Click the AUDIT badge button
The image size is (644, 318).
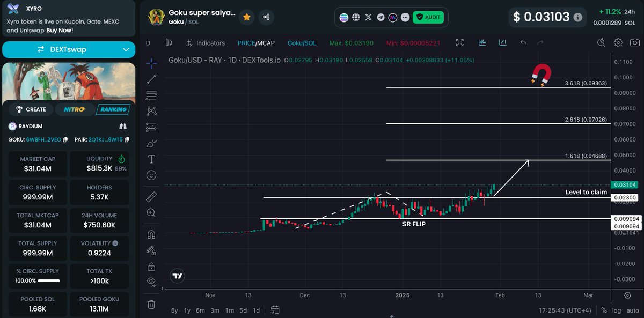point(428,17)
